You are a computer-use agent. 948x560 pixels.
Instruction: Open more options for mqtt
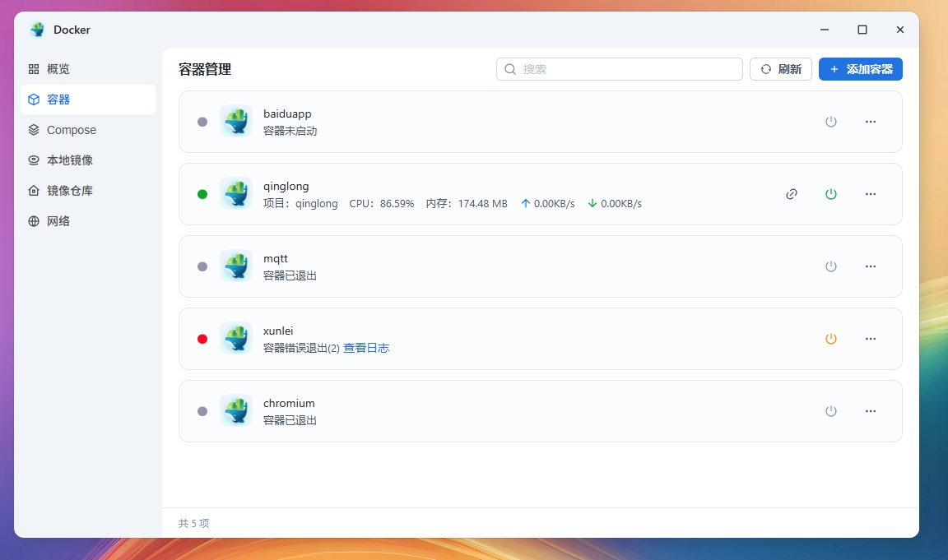pos(870,266)
